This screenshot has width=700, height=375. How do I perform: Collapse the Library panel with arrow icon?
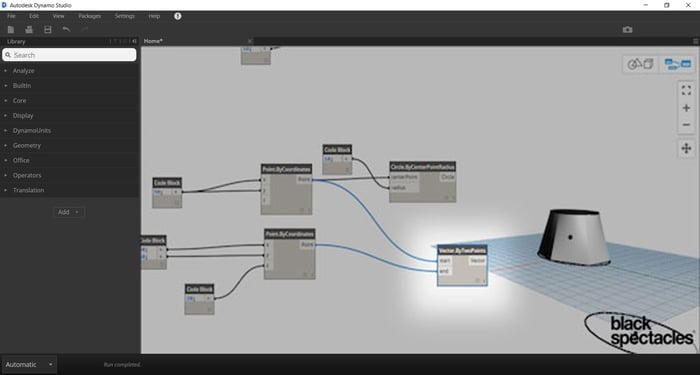[134, 41]
